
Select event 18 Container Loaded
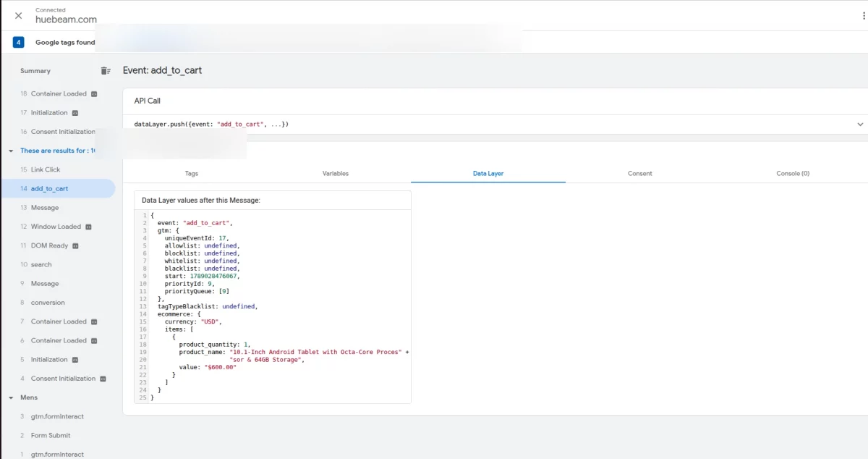tap(58, 94)
